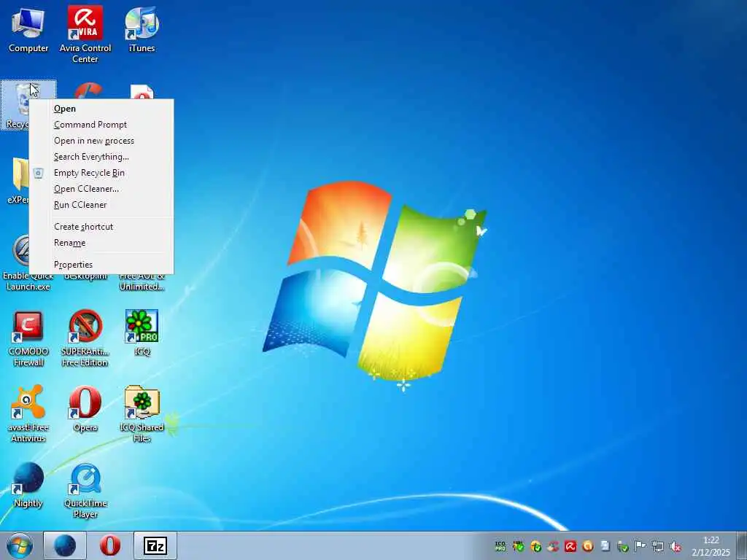Select the iTunes desktop shortcut
This screenshot has width=747, height=560.
pos(142,30)
